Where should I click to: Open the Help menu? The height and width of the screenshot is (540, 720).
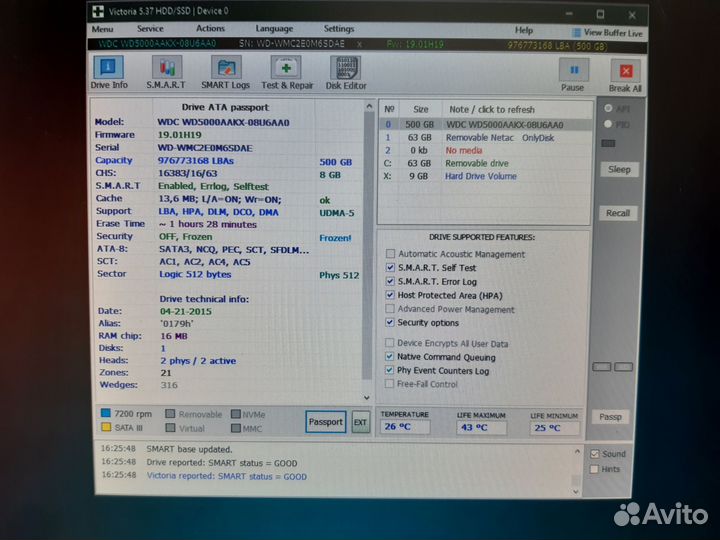pyautogui.click(x=524, y=30)
